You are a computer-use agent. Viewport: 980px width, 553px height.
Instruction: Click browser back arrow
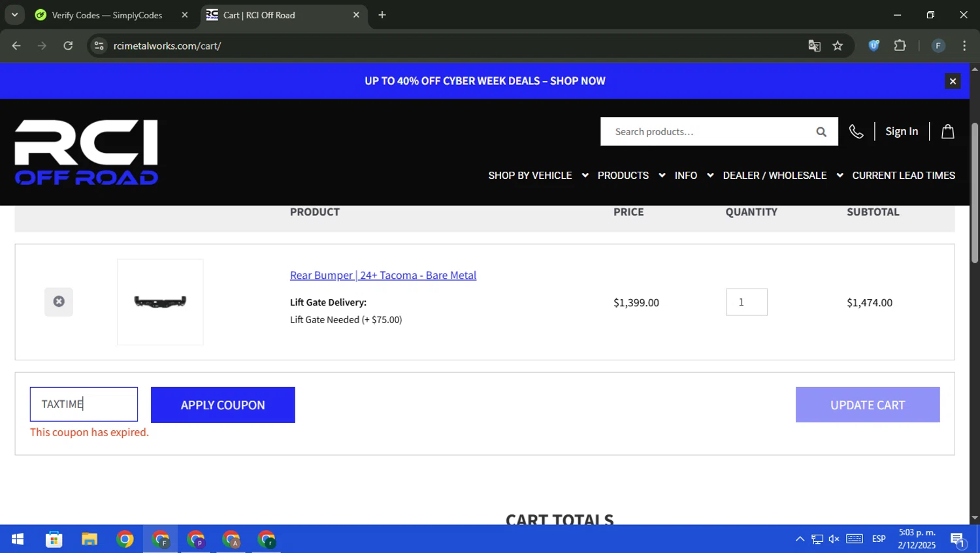point(16,46)
